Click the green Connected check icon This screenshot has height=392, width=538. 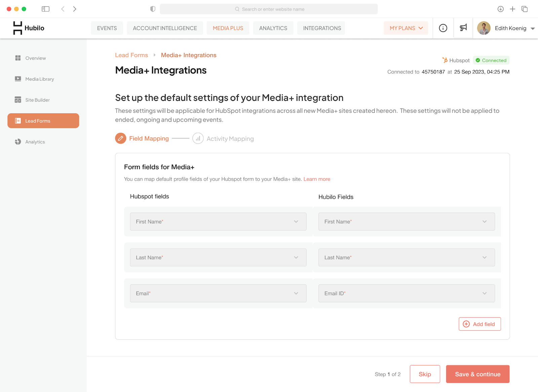478,60
